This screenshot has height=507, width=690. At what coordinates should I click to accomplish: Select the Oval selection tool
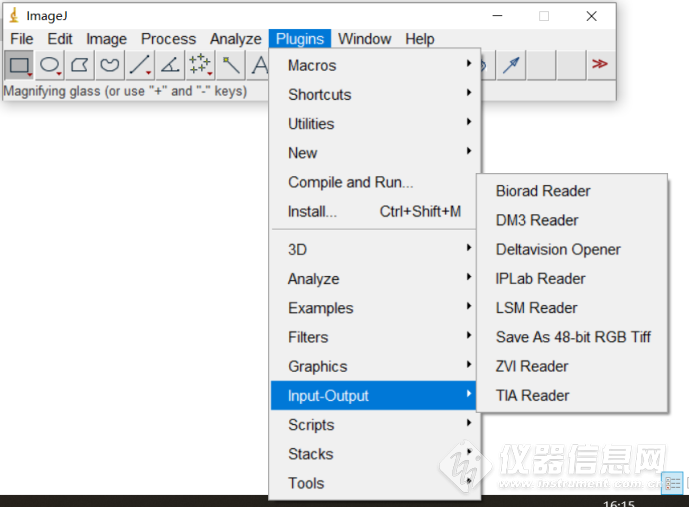click(50, 65)
